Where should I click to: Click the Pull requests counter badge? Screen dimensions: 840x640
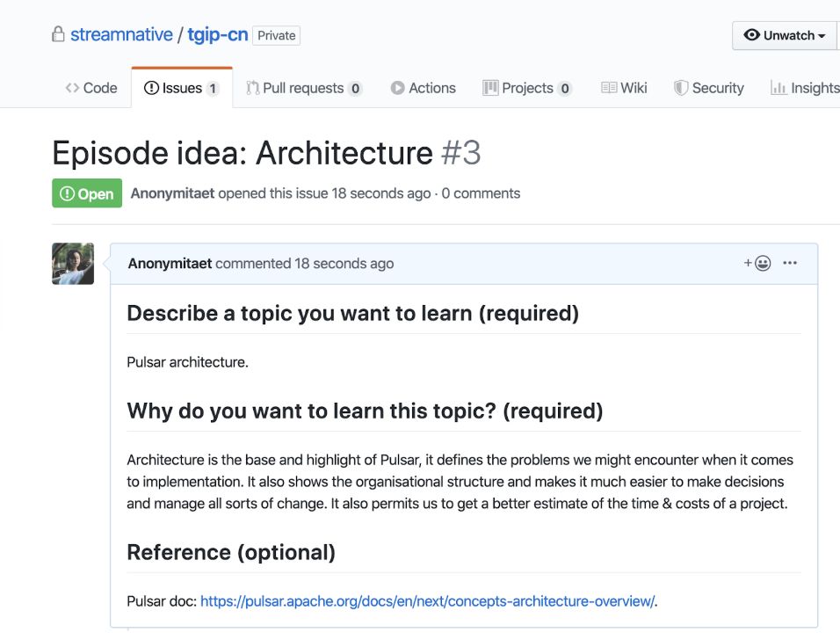(x=355, y=89)
